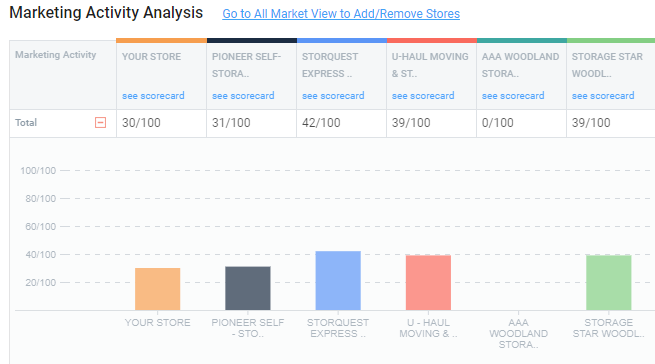Open scorecard for STORQUEST EXPRESS

click(333, 96)
